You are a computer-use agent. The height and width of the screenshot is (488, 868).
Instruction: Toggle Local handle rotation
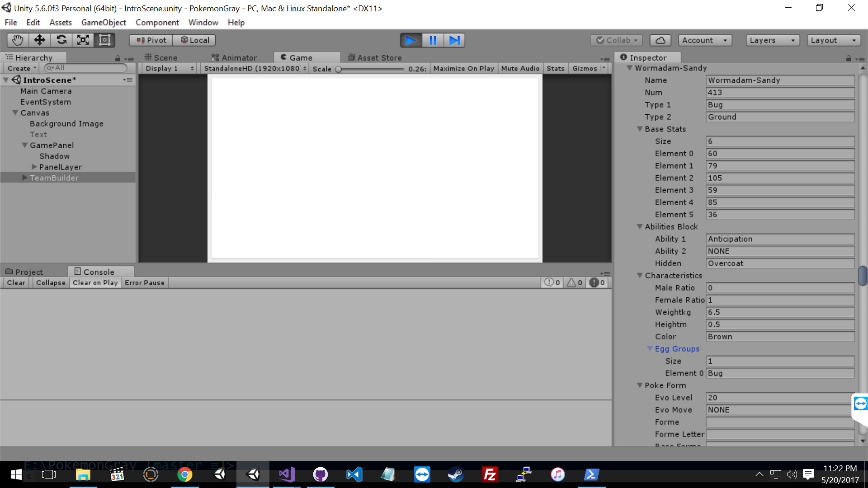[194, 40]
